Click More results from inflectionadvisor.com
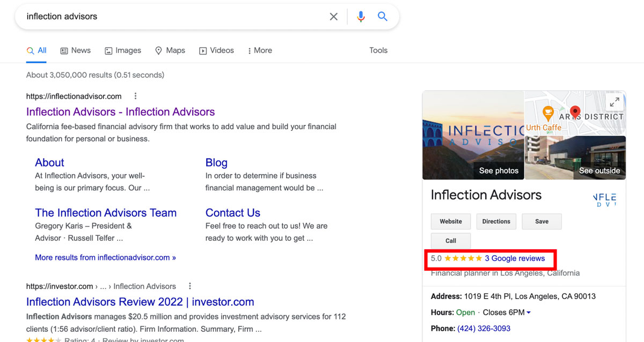The width and height of the screenshot is (644, 342). tap(105, 257)
